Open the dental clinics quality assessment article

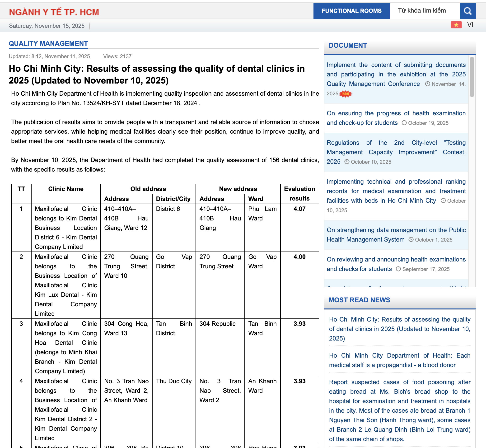[x=399, y=329]
